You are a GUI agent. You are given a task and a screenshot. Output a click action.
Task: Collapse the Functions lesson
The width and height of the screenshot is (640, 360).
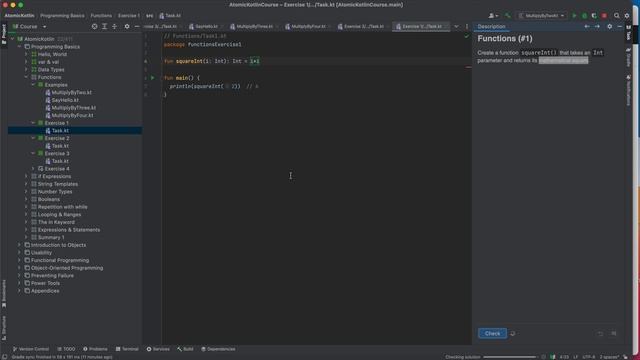pyautogui.click(x=27, y=77)
